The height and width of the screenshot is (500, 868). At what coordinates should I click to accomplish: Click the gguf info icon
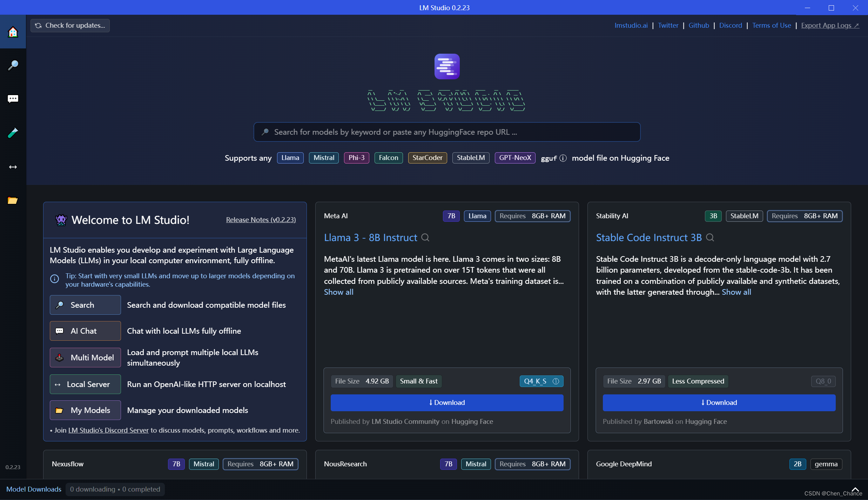tap(563, 158)
